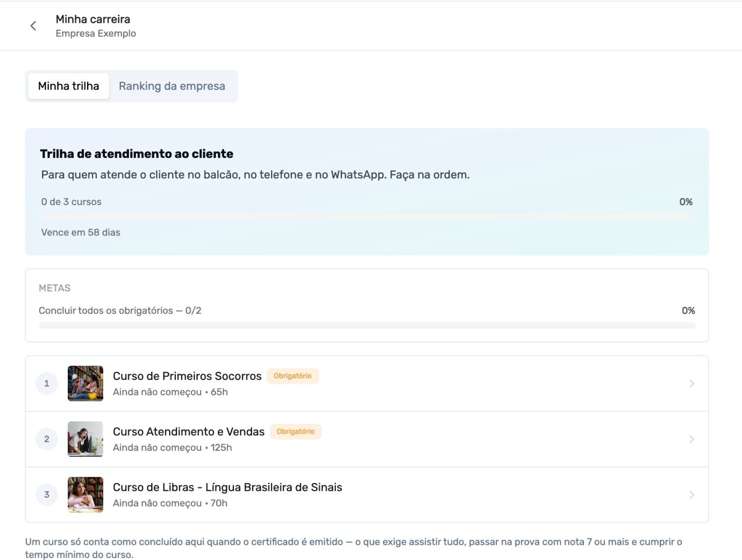This screenshot has width=742, height=560.
Task: Go back using the left arrow icon
Action: [33, 26]
